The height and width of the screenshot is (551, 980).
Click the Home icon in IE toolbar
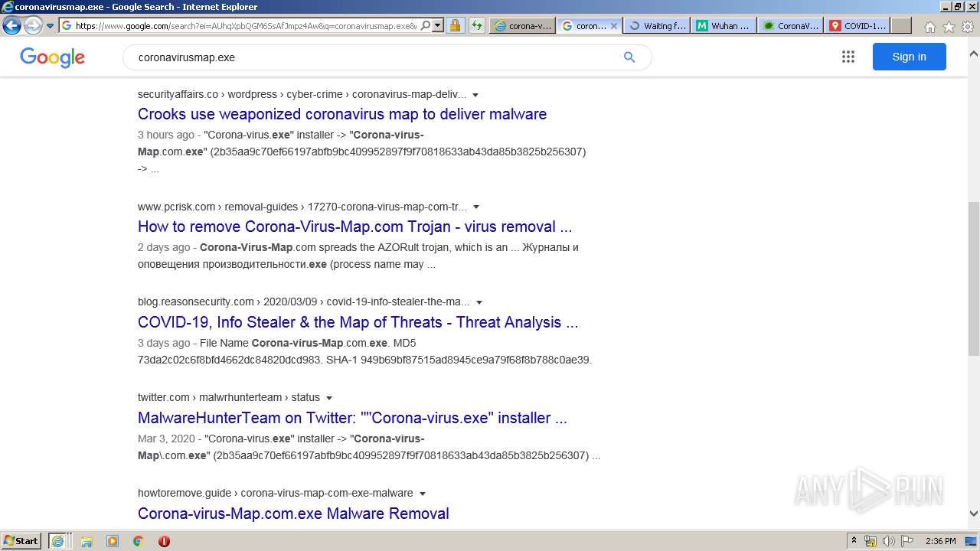point(929,27)
